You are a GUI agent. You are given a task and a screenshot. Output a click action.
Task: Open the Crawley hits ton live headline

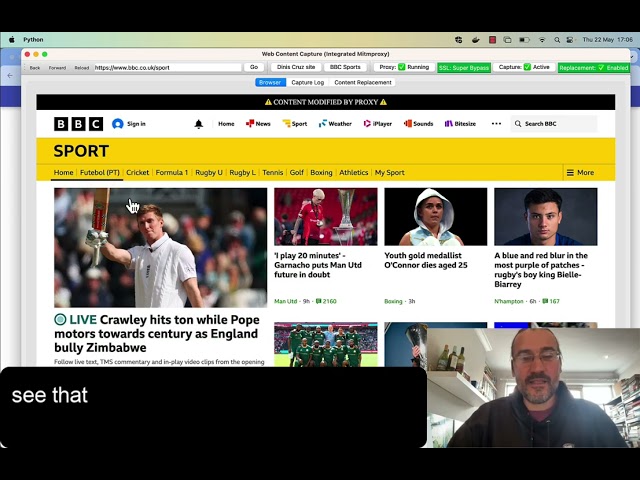click(157, 333)
